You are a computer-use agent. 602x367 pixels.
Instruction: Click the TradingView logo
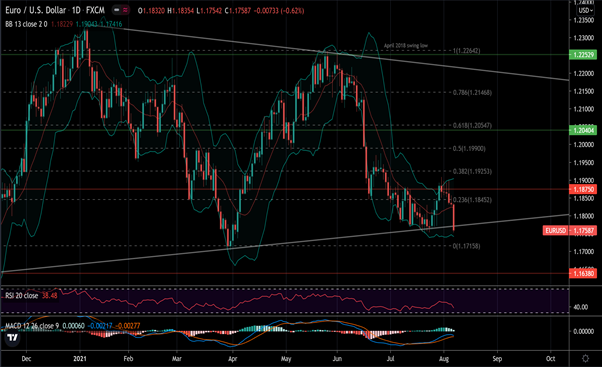[12, 338]
